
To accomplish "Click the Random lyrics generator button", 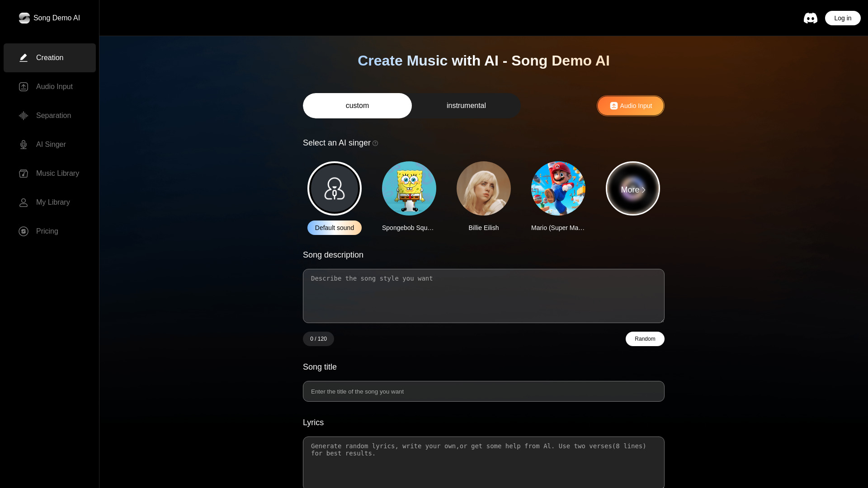I will pos(644,338).
